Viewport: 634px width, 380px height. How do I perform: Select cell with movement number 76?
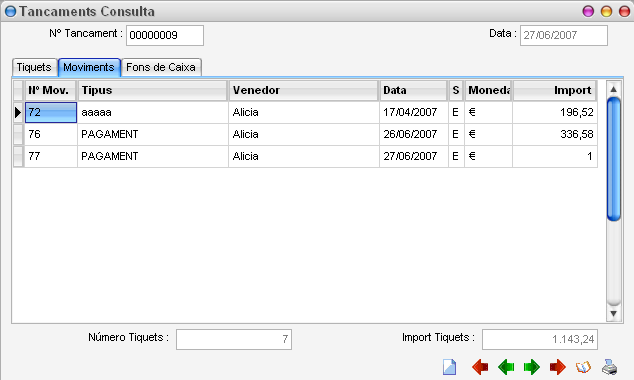[x=51, y=134]
